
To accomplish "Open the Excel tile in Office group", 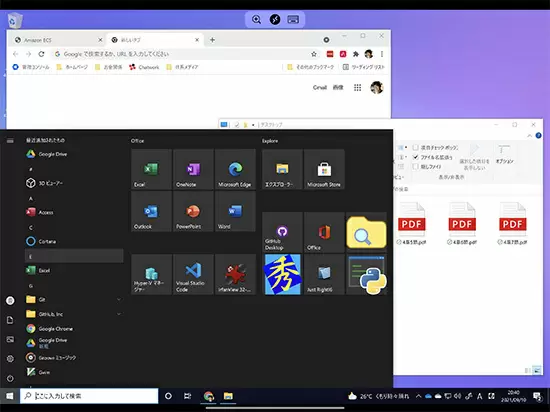I will point(151,169).
